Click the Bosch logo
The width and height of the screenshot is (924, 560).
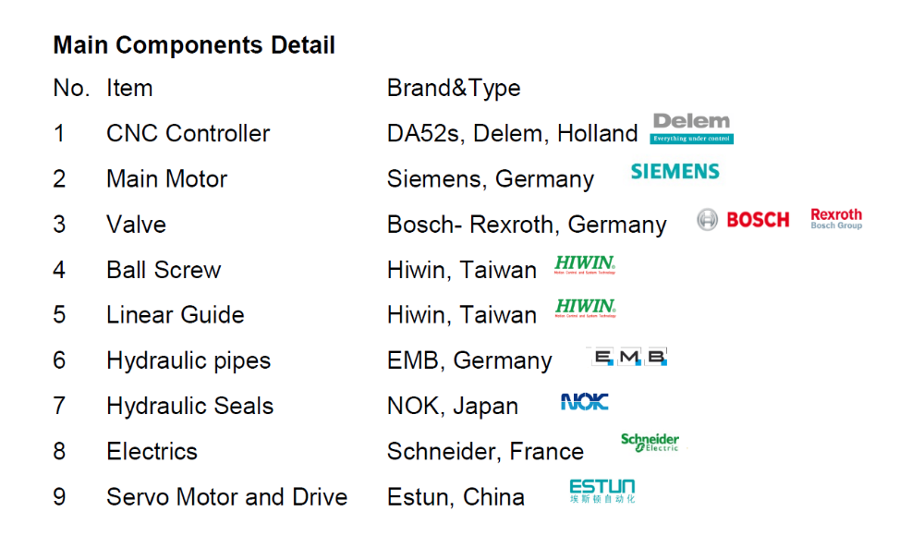click(x=744, y=220)
